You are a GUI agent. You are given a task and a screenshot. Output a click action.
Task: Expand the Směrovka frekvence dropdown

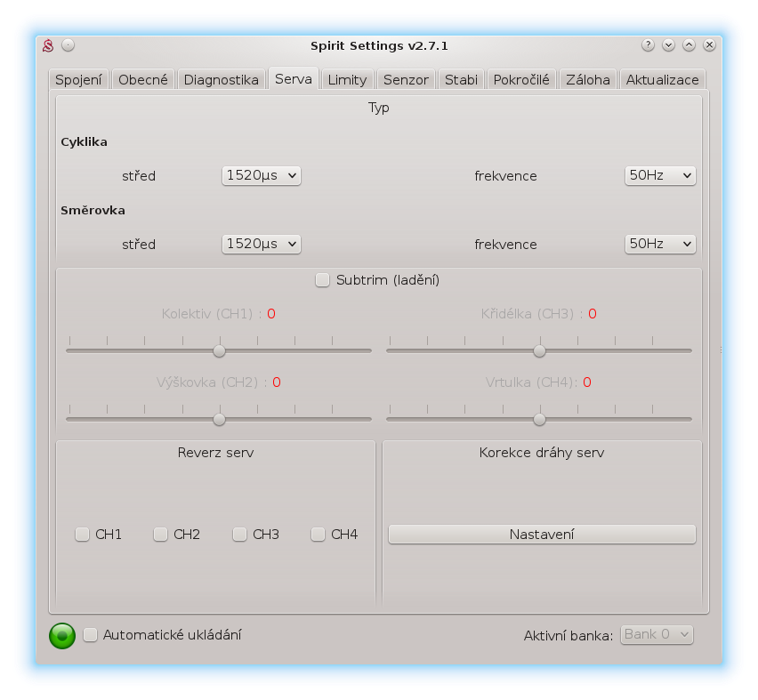click(x=659, y=244)
